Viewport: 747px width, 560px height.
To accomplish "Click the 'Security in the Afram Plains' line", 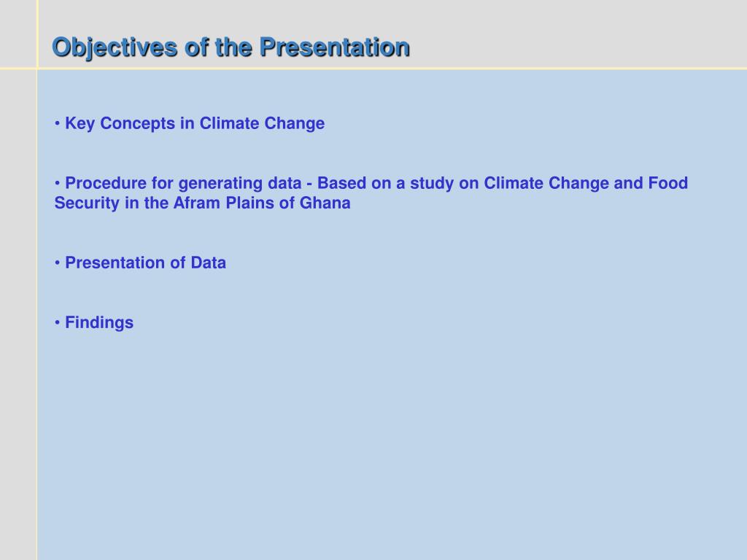I will pos(203,203).
